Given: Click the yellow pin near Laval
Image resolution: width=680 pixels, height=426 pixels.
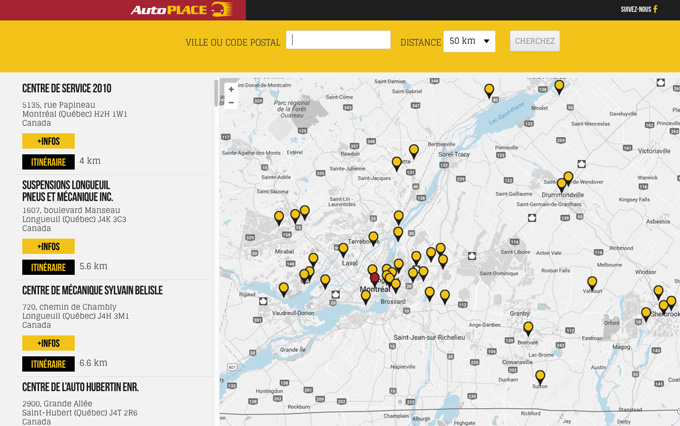Looking at the screenshot, I should point(343,249).
